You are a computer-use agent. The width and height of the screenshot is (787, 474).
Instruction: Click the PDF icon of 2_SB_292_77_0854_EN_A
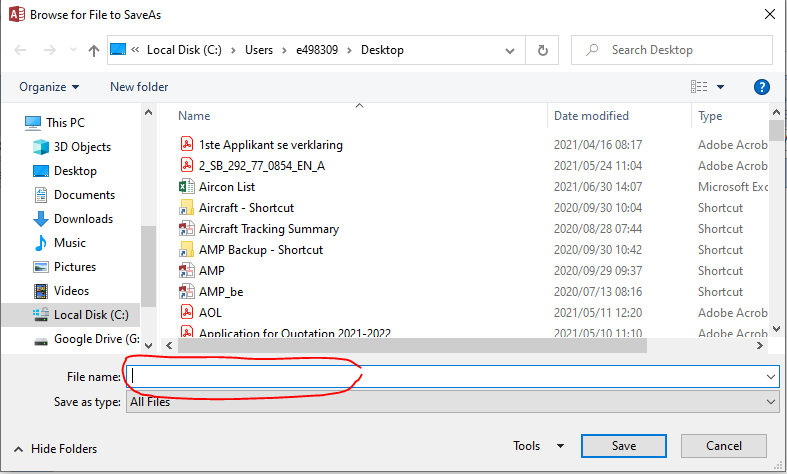(x=187, y=165)
